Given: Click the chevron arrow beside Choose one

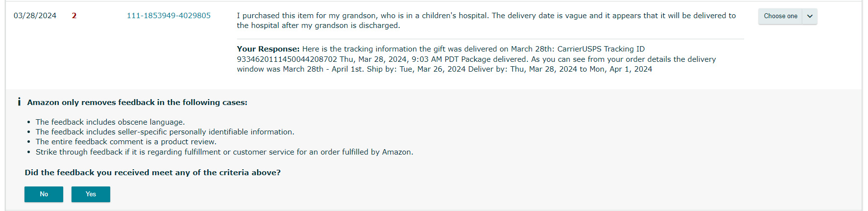Looking at the screenshot, I should click(810, 16).
